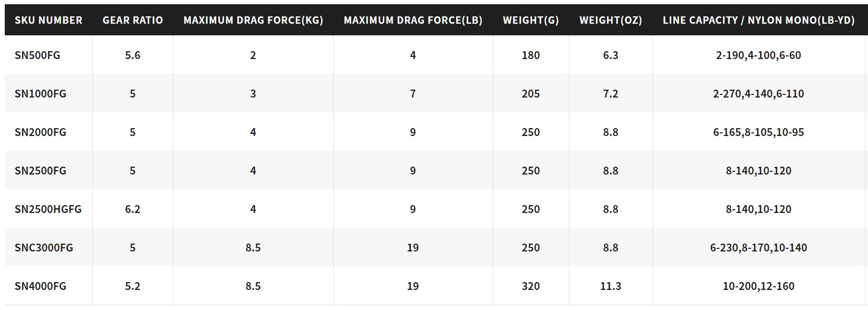
Task: Select line capacity 6-230,8-170,10-140
Action: 758,248
